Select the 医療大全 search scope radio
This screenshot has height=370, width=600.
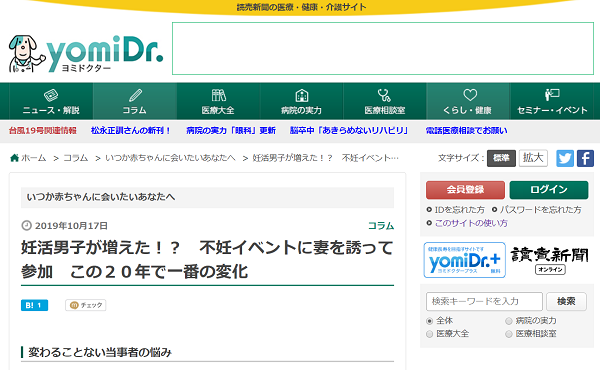(429, 334)
